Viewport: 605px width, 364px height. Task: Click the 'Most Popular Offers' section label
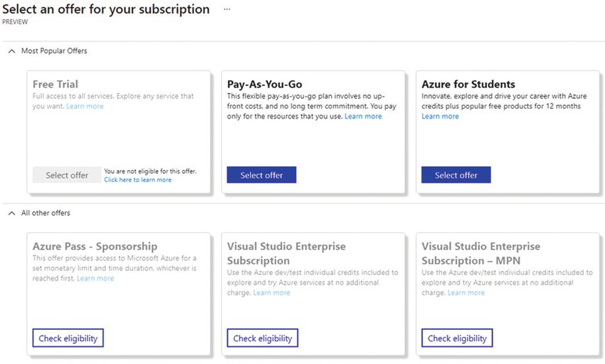[x=54, y=51]
